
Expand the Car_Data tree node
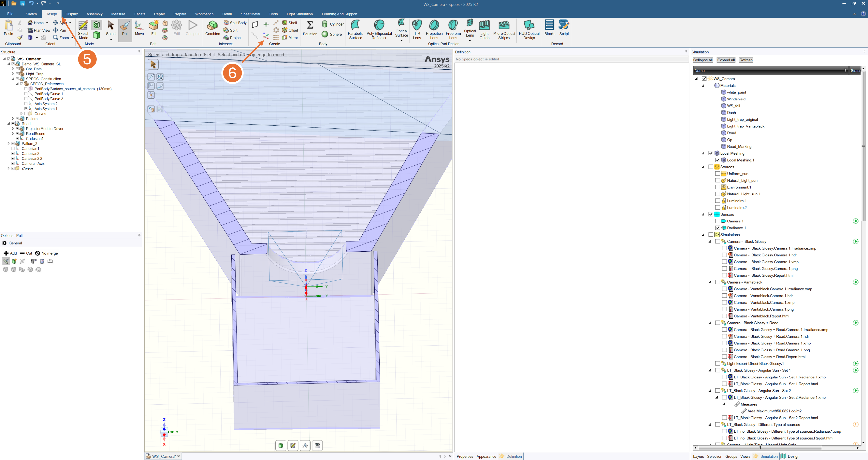[13, 69]
